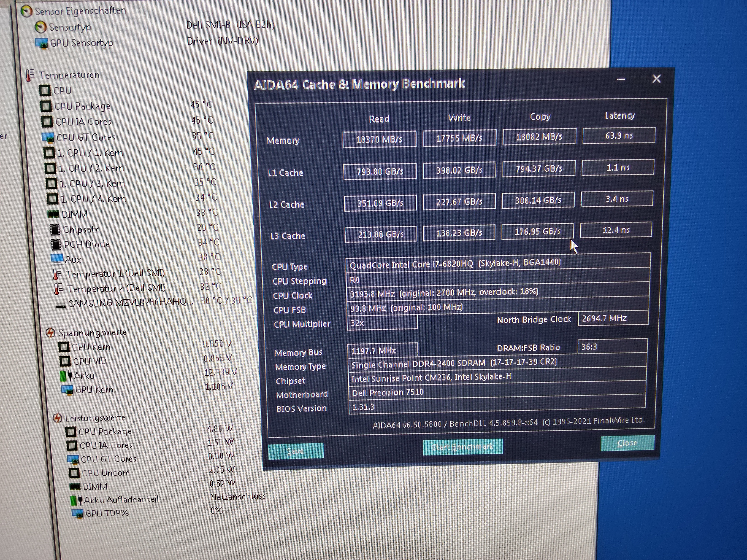Viewport: 747px width, 560px height.
Task: Click the North Bridge Clock value 2694.7 MHz
Action: pos(613,318)
